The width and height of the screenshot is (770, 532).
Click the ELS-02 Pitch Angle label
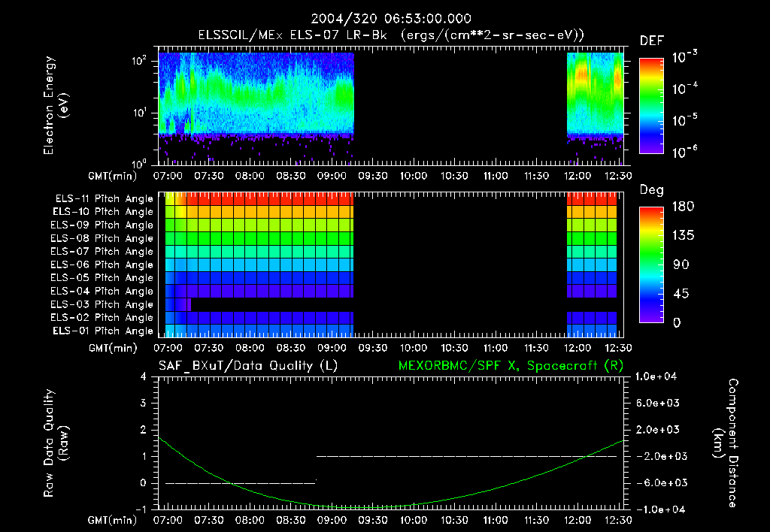(x=102, y=318)
